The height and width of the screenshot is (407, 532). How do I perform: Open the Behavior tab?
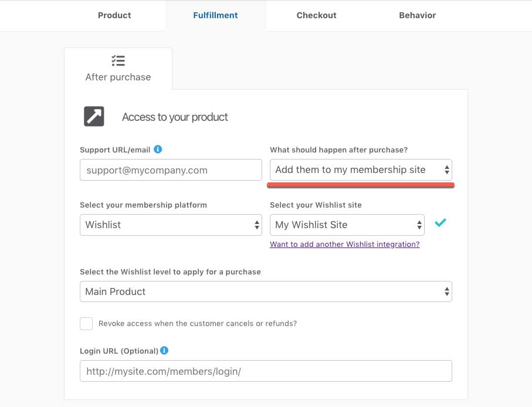click(x=417, y=15)
